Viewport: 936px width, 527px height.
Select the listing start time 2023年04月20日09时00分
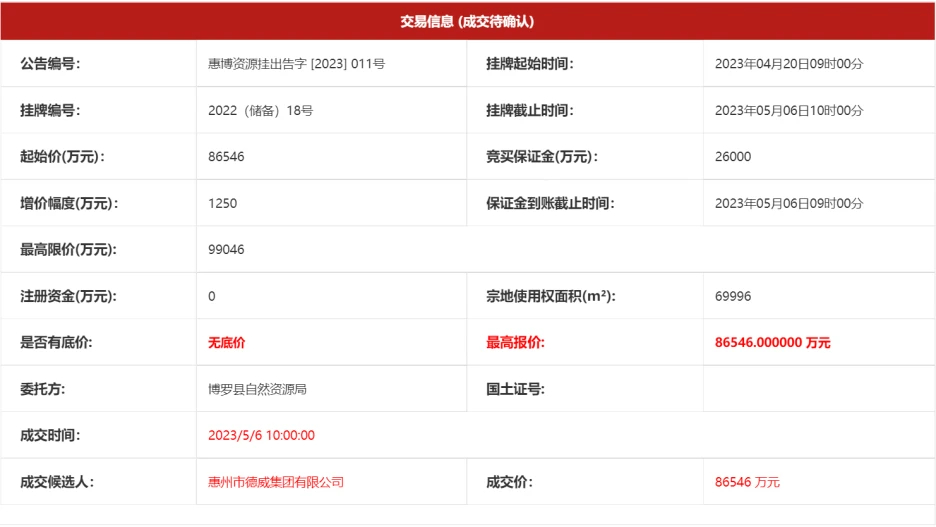(788, 64)
